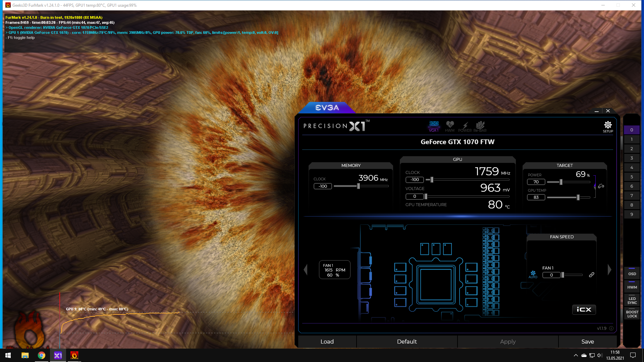Image resolution: width=644 pixels, height=362 pixels.
Task: Click the GPU voltage slider handle
Action: [426, 196]
